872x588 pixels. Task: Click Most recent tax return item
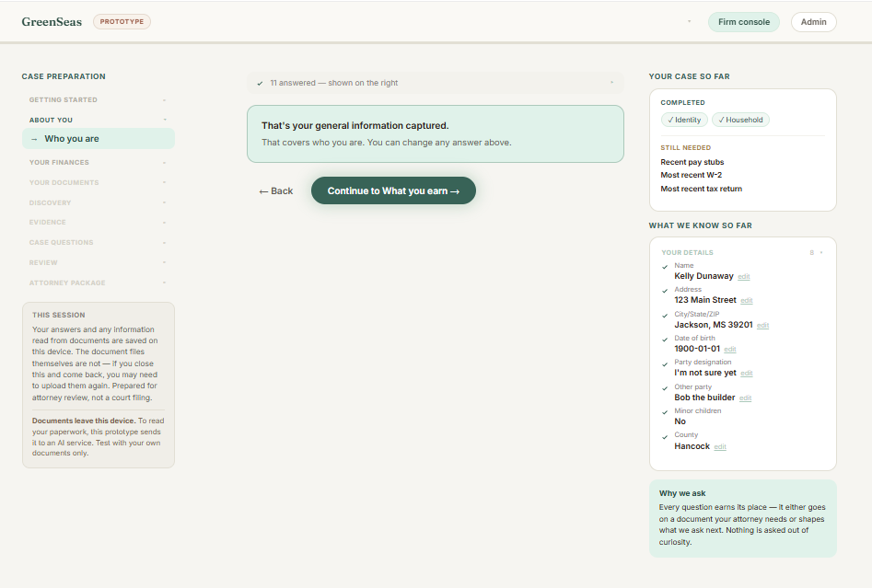tap(701, 189)
